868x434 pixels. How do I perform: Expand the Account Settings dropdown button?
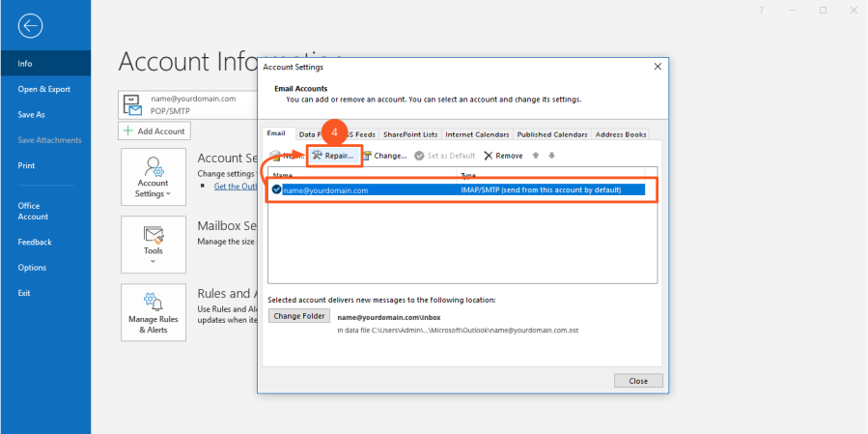(x=153, y=176)
